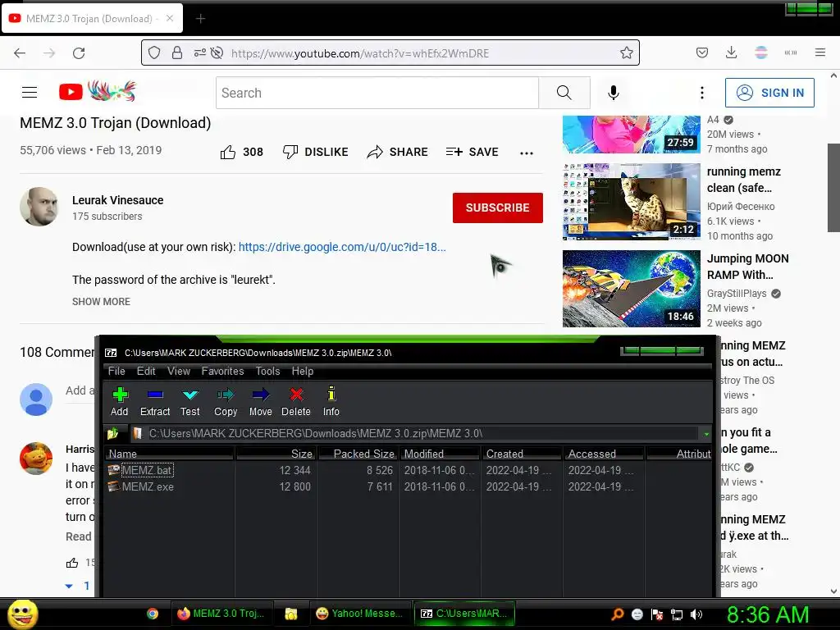Click the volume speaker tray icon

(696, 614)
